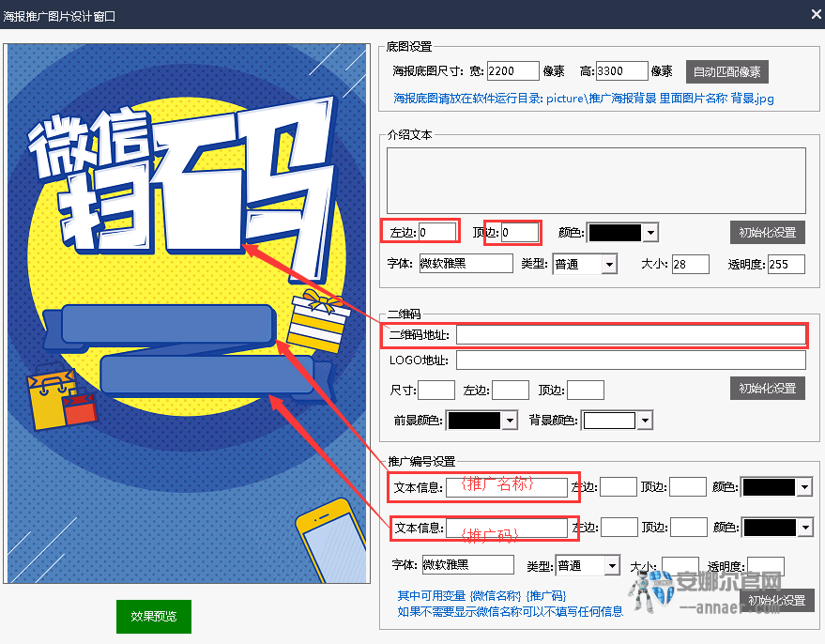Click the blue hint text about 背景.jpg

pos(584,99)
